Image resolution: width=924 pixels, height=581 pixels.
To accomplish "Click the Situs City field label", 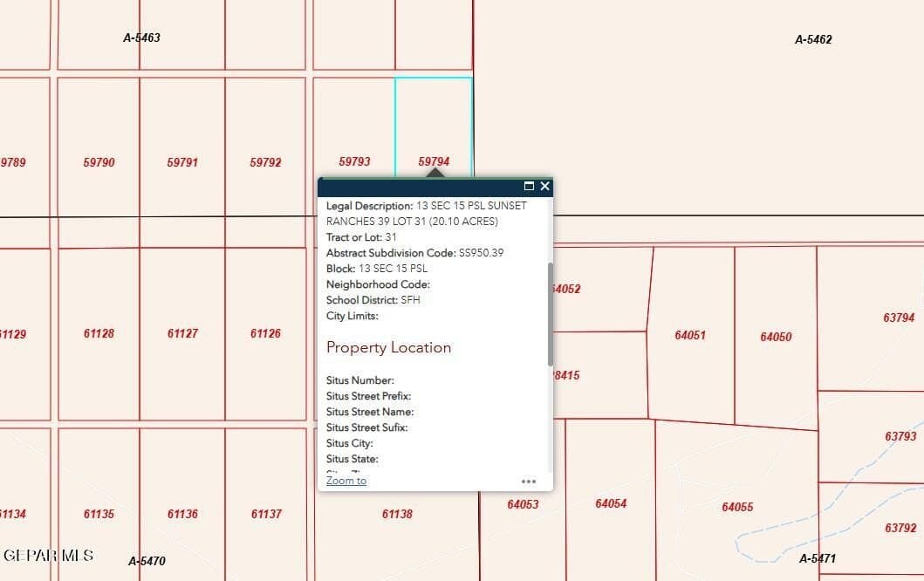I will click(x=350, y=443).
